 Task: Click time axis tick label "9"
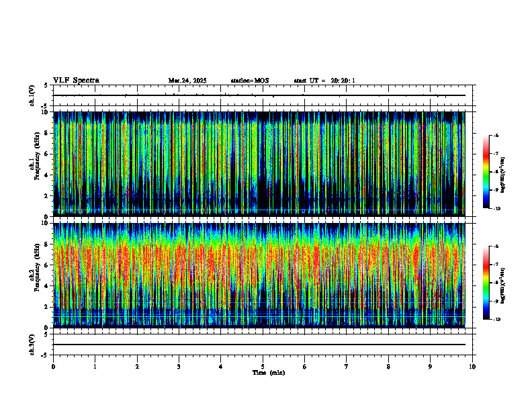coord(430,367)
